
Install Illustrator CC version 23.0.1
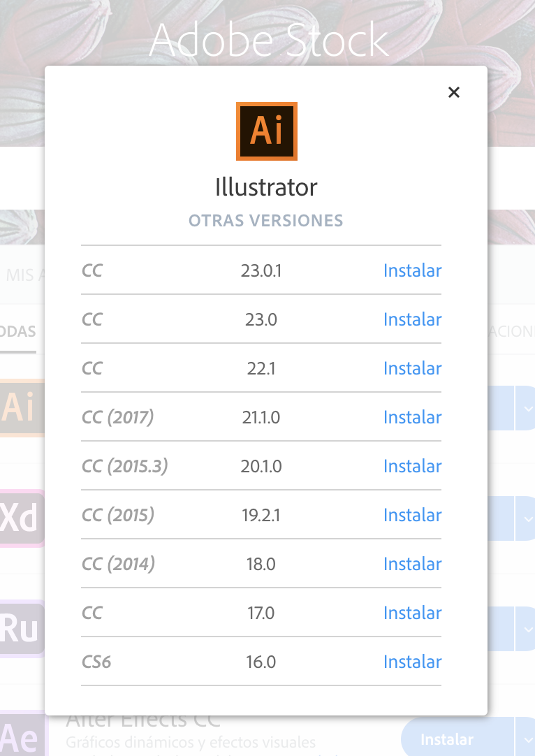coord(412,270)
